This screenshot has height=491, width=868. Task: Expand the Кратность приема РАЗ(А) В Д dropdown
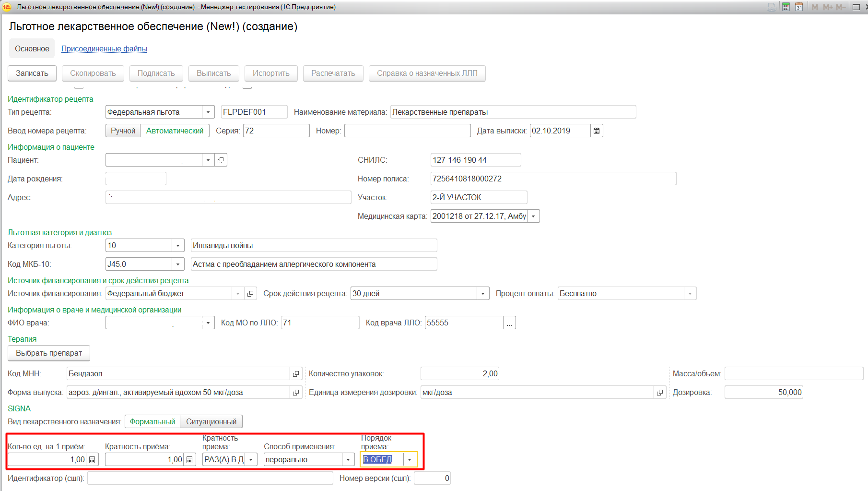click(251, 459)
